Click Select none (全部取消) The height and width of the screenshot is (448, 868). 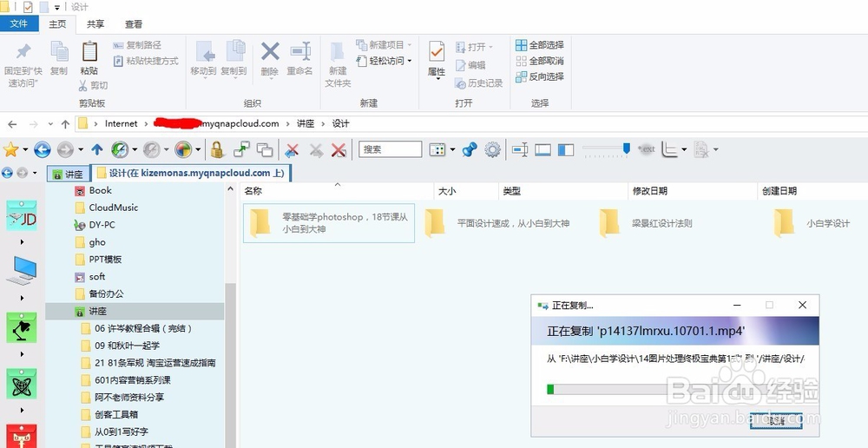pos(540,61)
